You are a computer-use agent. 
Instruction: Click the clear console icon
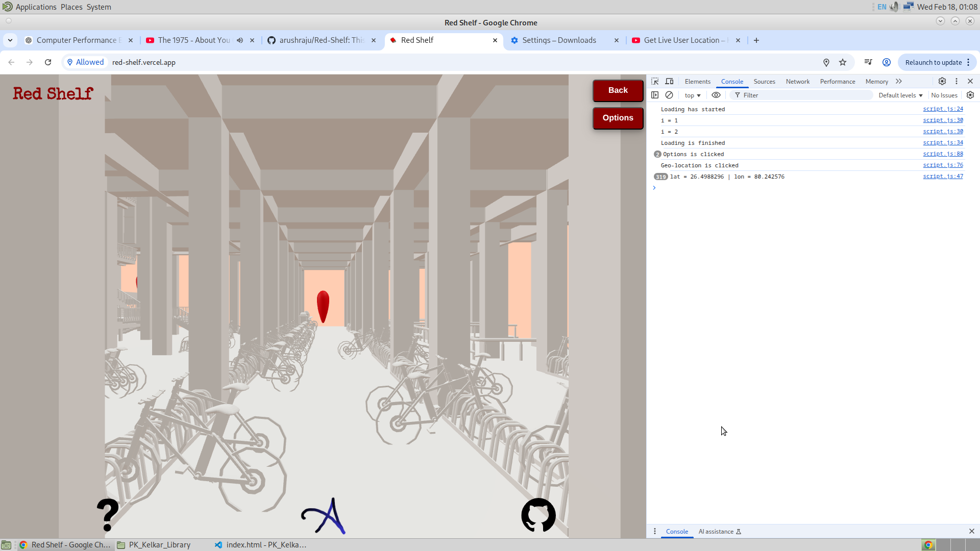[x=669, y=95]
